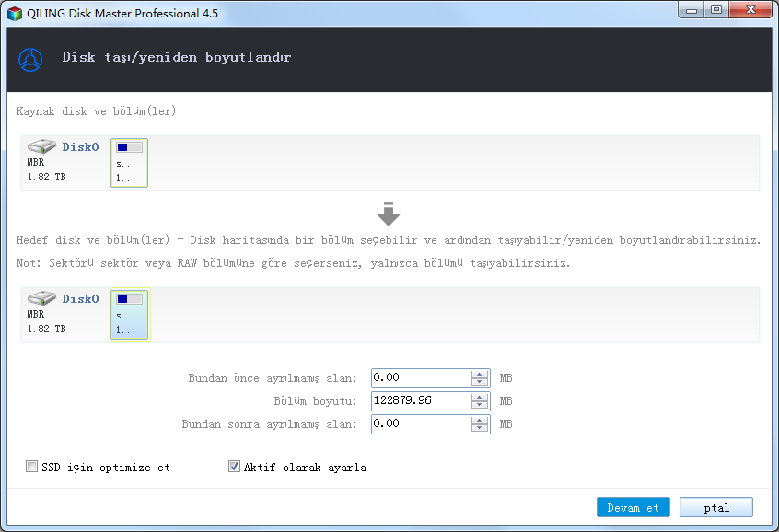
Task: Increase Bundan sonra ayrılmamış alan value
Action: click(480, 421)
